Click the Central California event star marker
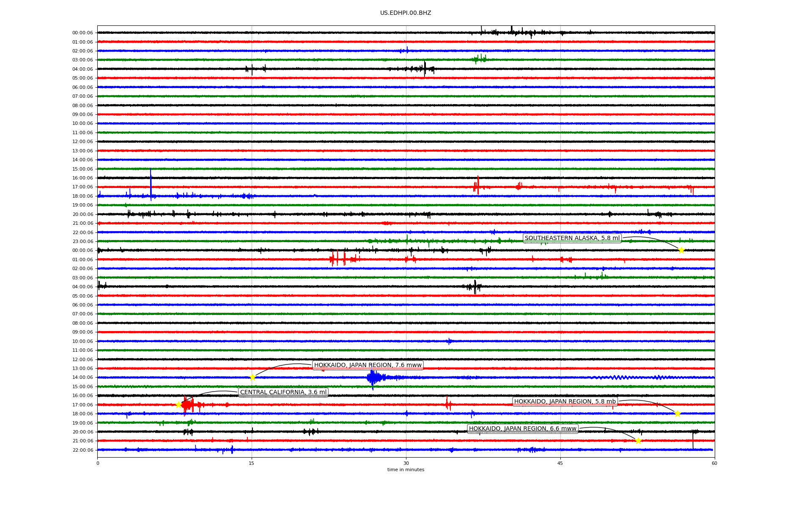 coord(178,405)
